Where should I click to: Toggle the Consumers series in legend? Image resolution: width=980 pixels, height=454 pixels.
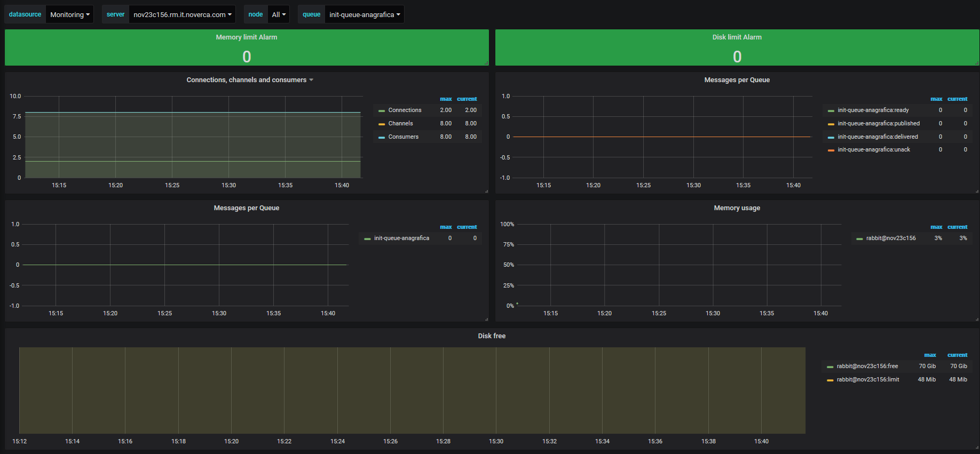(403, 137)
